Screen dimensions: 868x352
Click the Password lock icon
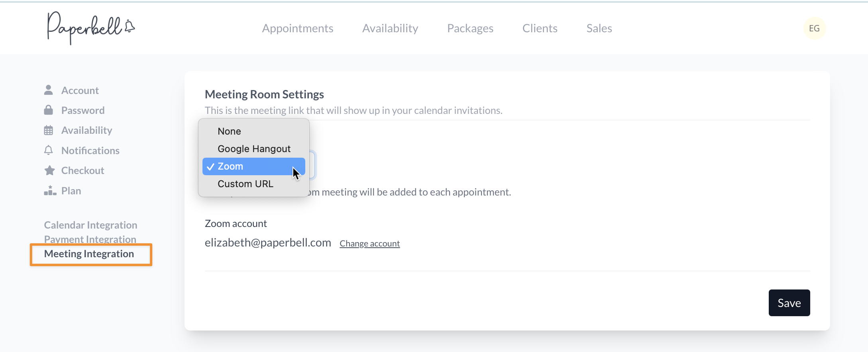coord(49,110)
